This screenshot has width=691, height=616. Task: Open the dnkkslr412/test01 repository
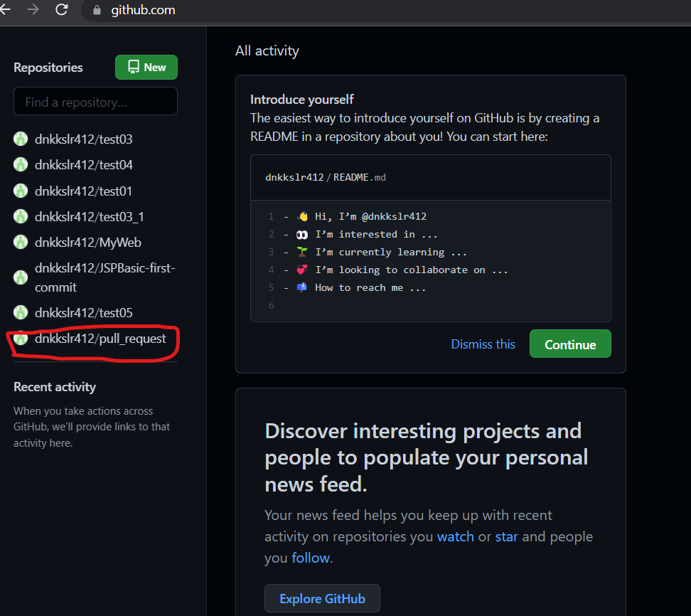(83, 191)
